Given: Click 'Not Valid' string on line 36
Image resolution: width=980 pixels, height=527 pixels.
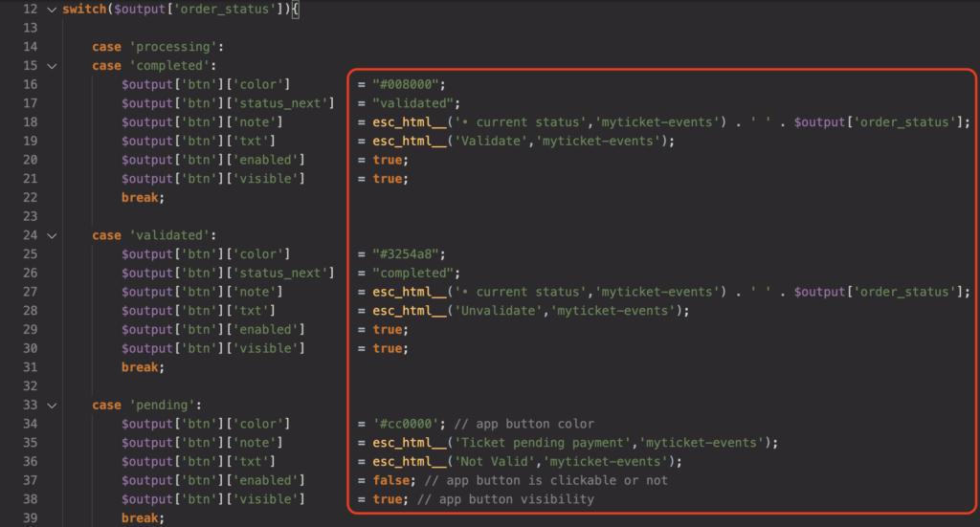Looking at the screenshot, I should (x=495, y=461).
